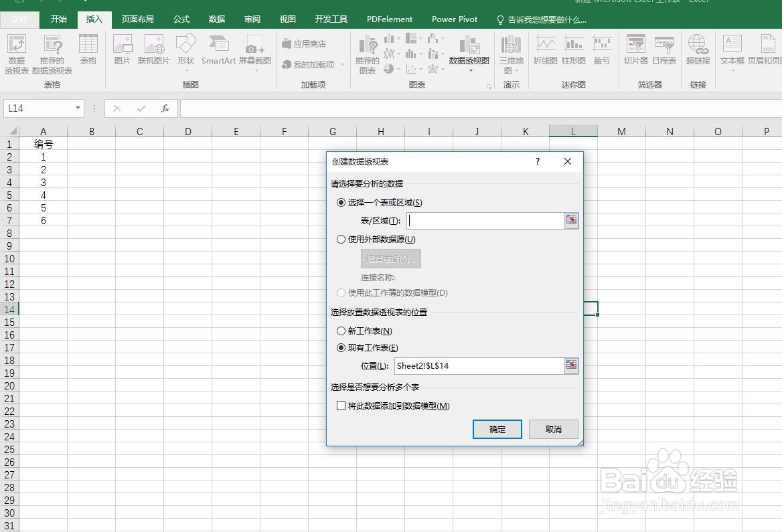Switch to the 开始 (Home) tab
The width and height of the screenshot is (782, 532).
pos(59,19)
